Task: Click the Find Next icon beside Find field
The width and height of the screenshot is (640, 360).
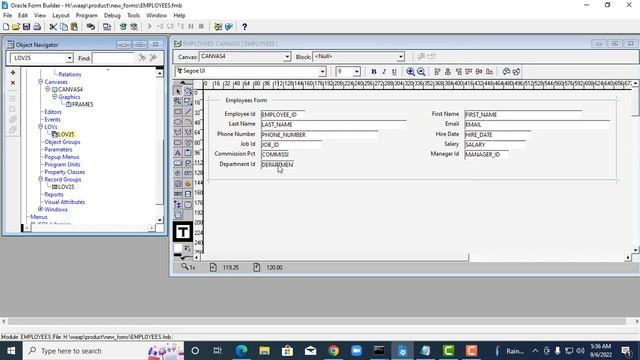Action: [x=142, y=58]
